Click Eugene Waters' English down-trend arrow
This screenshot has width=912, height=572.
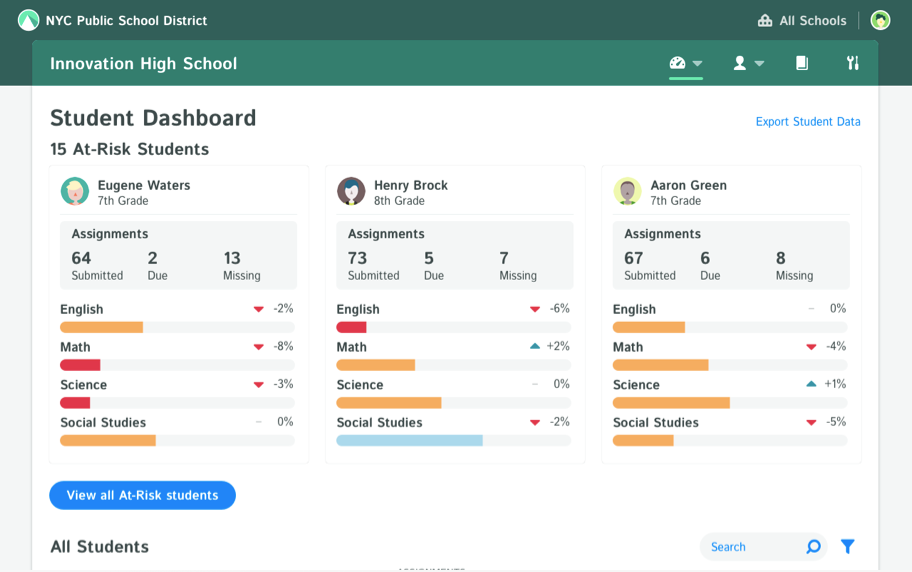coord(259,309)
